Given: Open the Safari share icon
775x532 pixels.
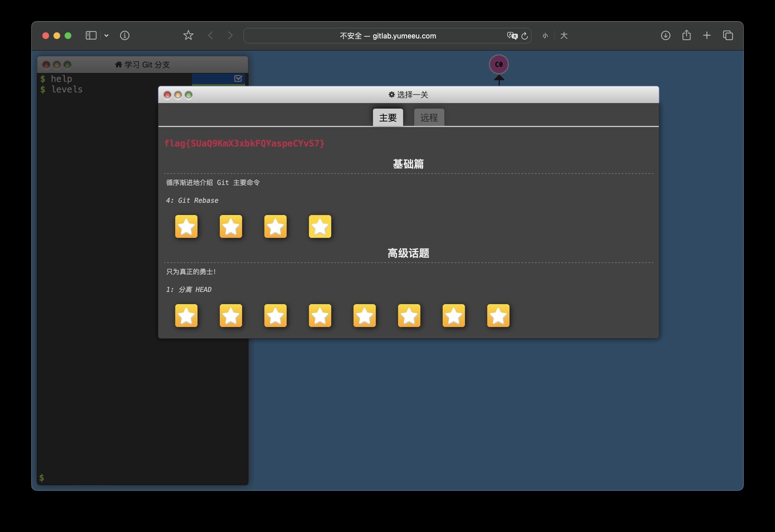Looking at the screenshot, I should [x=686, y=35].
